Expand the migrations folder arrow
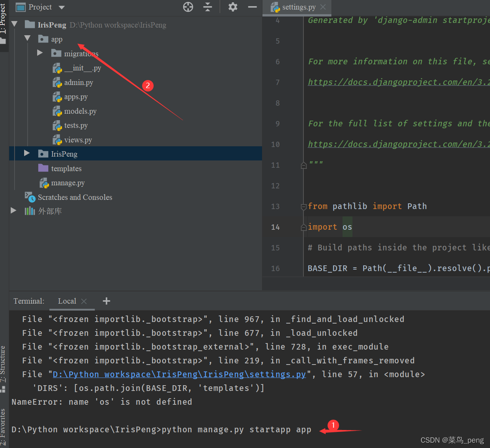The image size is (490, 448). pyautogui.click(x=40, y=53)
